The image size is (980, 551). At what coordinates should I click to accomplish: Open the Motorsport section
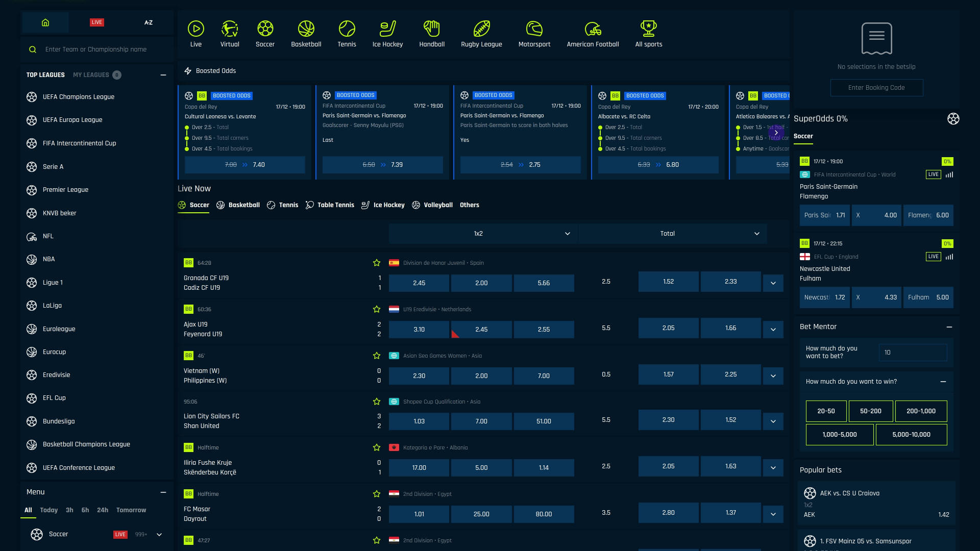(534, 33)
